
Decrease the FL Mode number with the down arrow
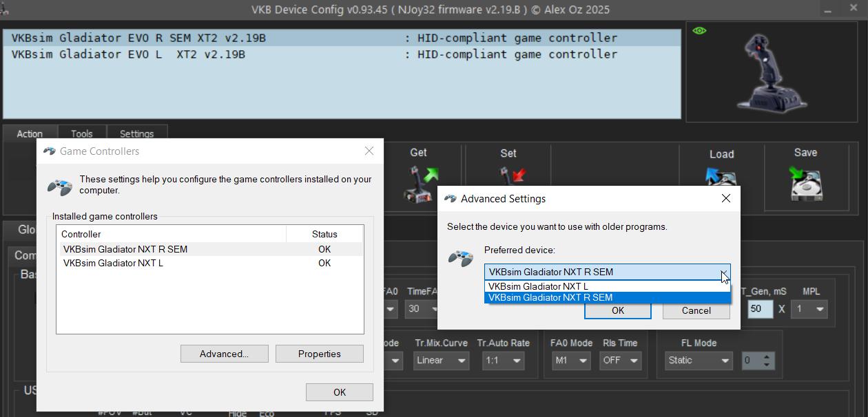(x=767, y=365)
